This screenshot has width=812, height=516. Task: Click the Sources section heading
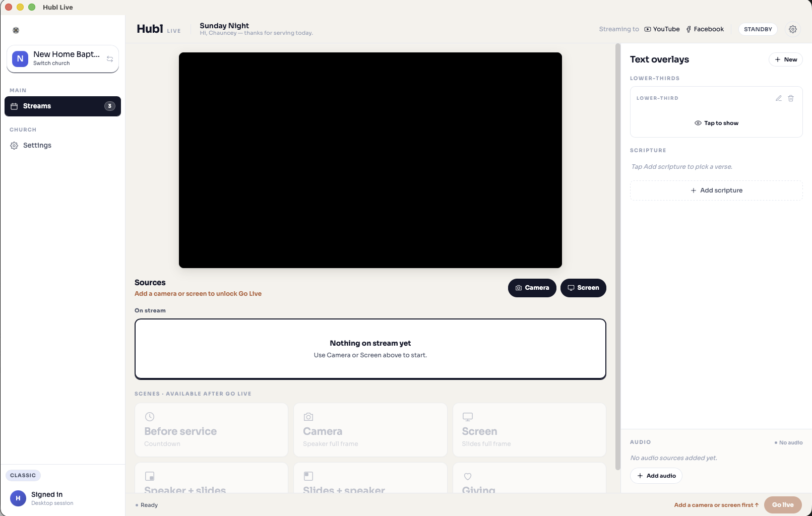(x=150, y=283)
